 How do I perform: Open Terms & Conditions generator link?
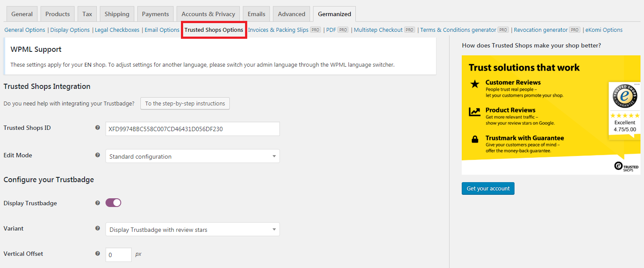458,30
